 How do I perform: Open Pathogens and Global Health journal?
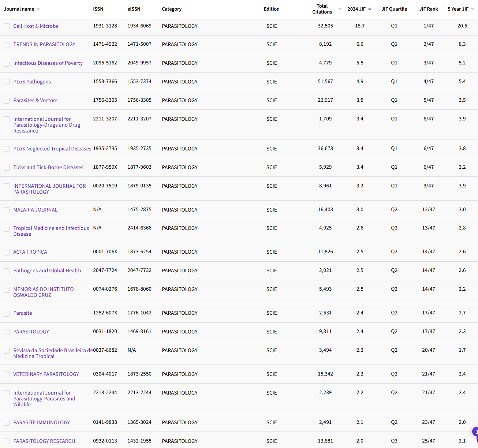[x=47, y=270]
